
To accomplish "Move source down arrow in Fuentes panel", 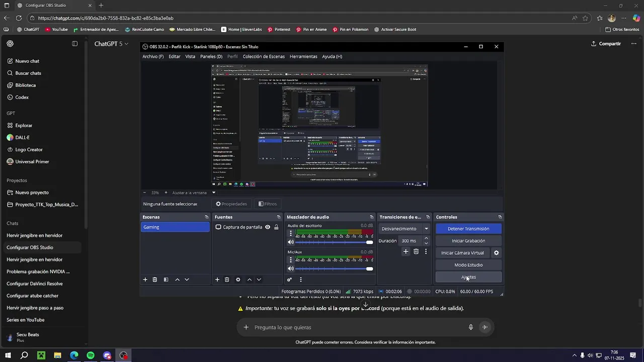I will pyautogui.click(x=259, y=280).
